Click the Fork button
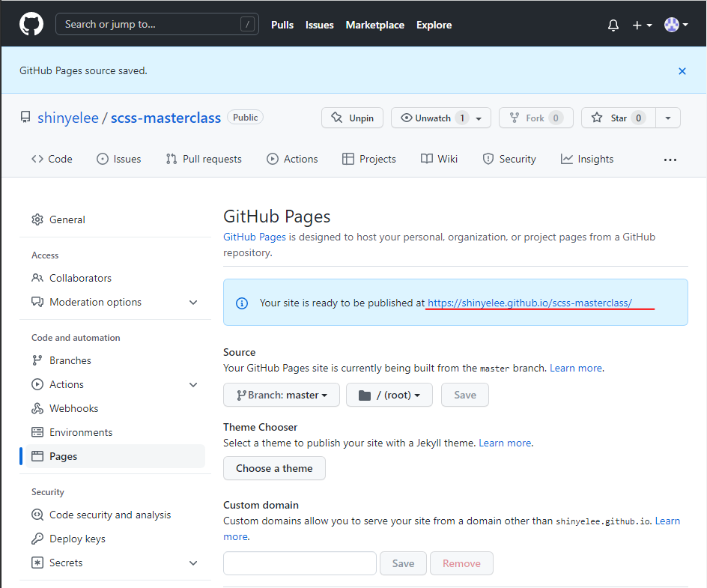 (x=535, y=118)
